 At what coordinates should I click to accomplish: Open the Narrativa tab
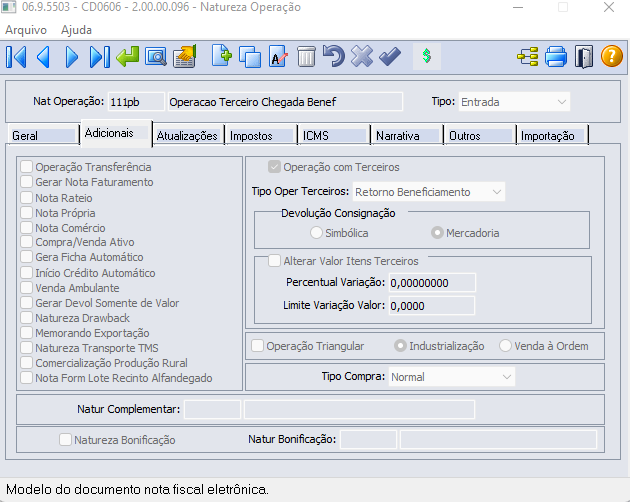pyautogui.click(x=407, y=136)
